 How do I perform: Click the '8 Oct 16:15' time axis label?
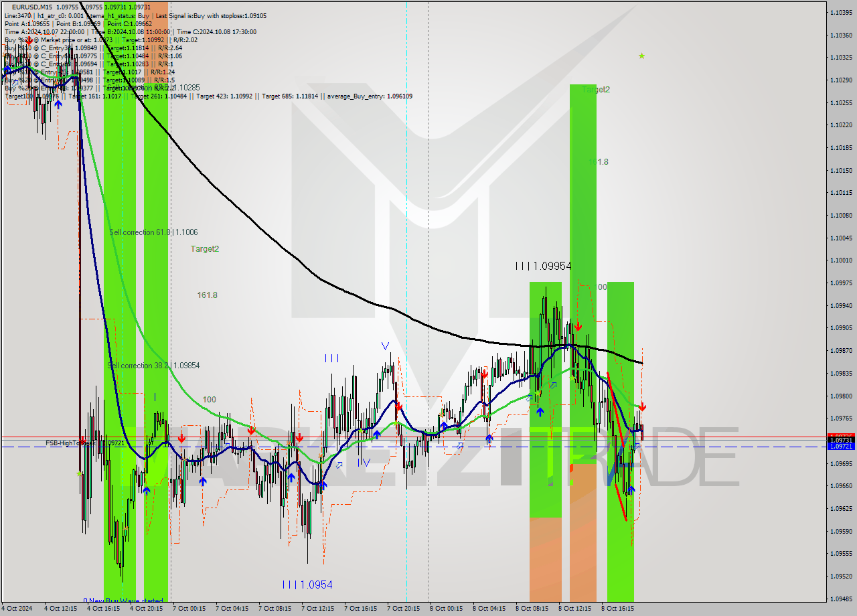(617, 609)
